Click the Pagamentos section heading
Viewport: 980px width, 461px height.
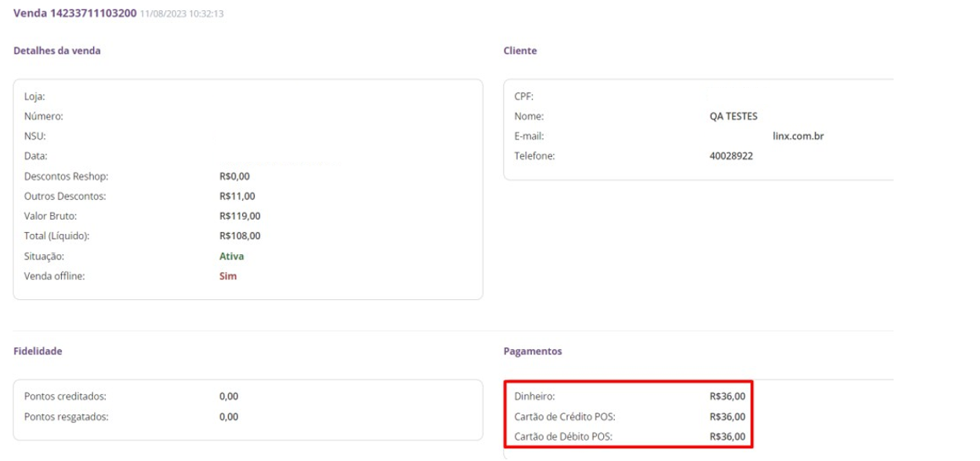coord(532,351)
